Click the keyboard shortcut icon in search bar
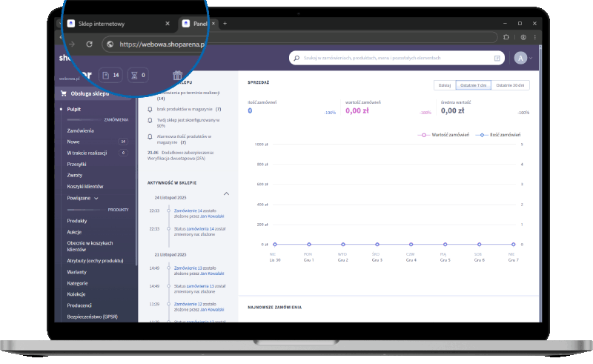The image size is (593, 364). coord(497,58)
